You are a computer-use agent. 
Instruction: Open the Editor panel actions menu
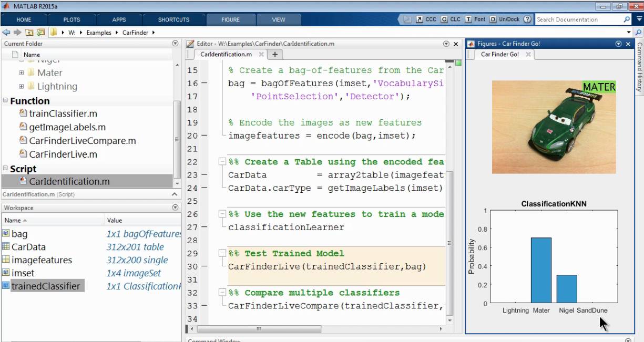pyautogui.click(x=446, y=44)
